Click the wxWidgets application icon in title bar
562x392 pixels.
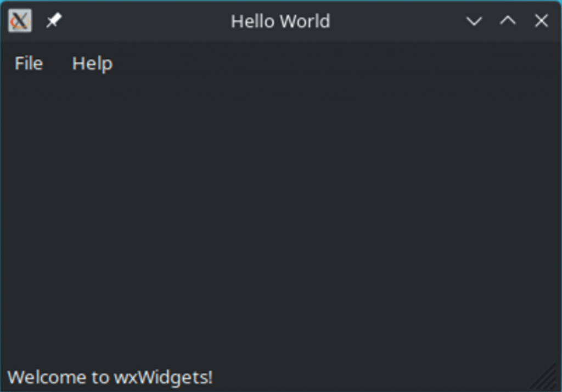tap(20, 21)
